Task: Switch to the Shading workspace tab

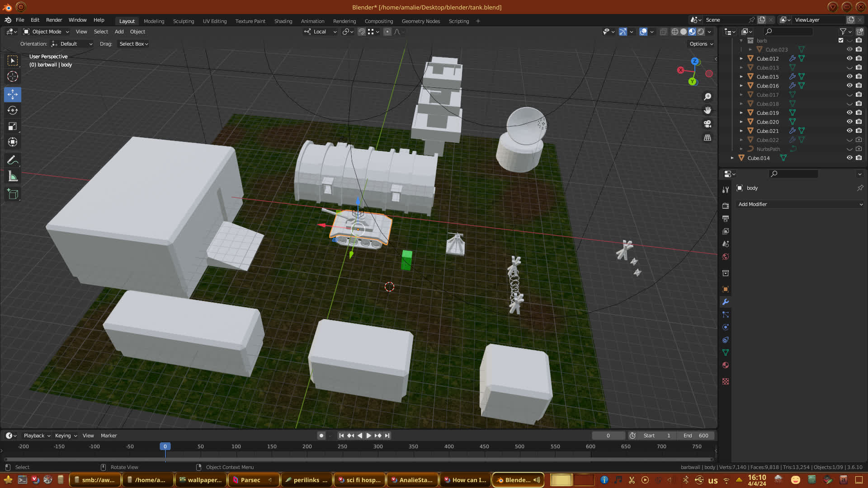Action: (x=283, y=21)
